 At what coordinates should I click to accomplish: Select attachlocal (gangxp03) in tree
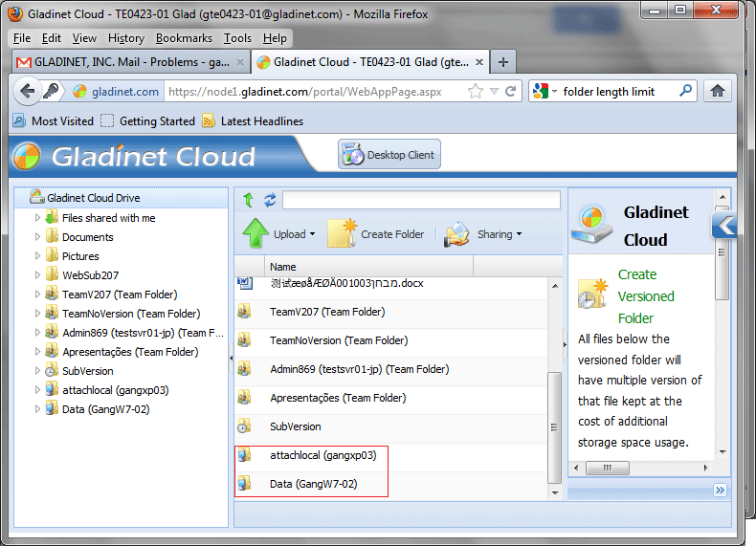[x=115, y=390]
